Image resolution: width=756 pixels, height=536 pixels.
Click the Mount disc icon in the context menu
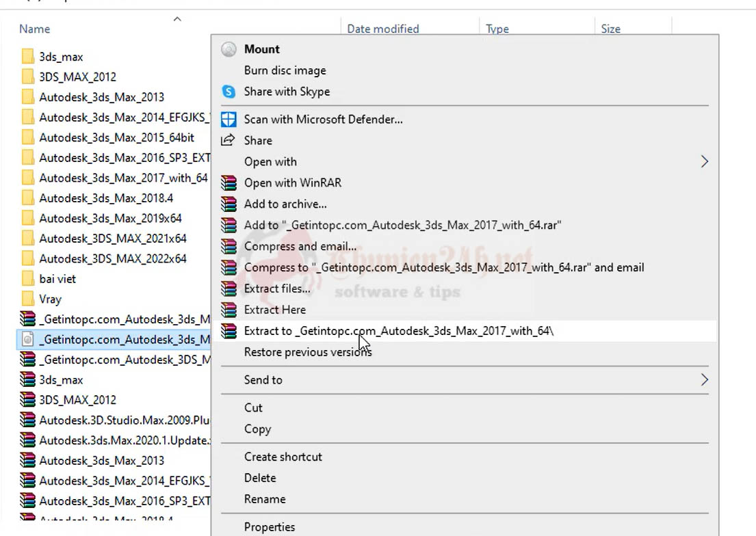pyautogui.click(x=229, y=49)
